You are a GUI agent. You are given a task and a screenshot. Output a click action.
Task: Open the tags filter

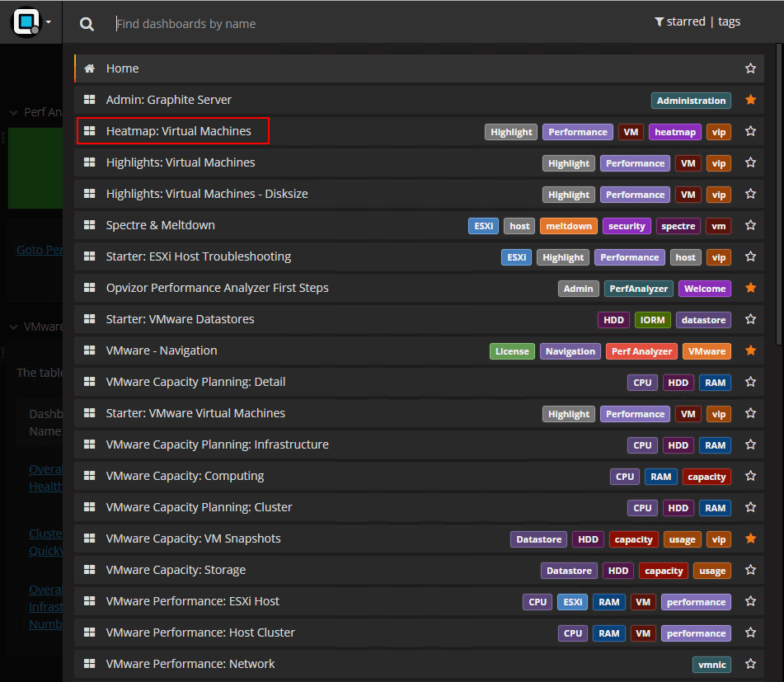pos(729,21)
